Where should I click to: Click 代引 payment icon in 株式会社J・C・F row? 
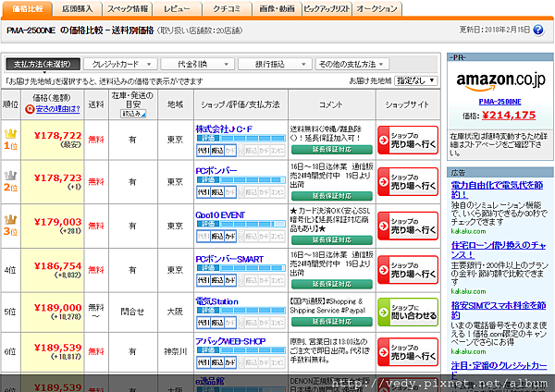tap(203, 151)
